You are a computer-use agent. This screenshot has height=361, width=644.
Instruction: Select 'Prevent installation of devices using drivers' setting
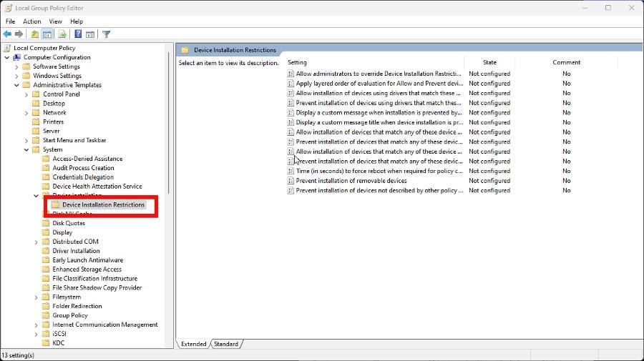point(379,103)
